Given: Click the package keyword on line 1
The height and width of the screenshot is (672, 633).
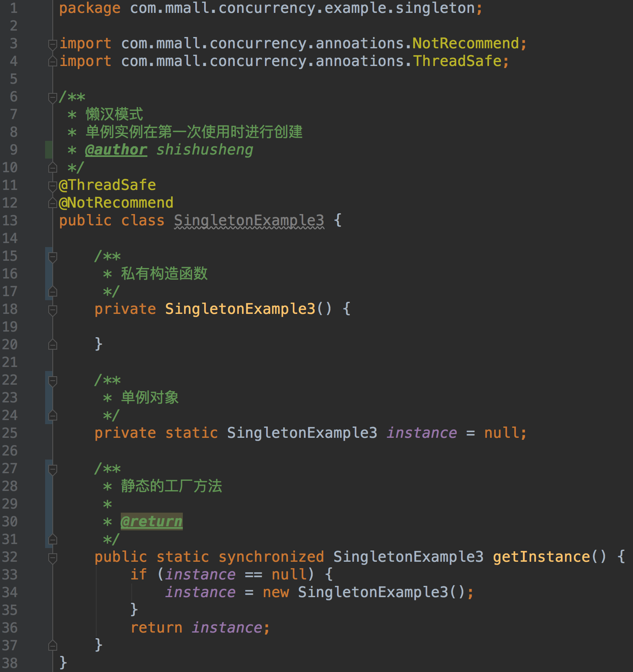Looking at the screenshot, I should click(x=89, y=8).
